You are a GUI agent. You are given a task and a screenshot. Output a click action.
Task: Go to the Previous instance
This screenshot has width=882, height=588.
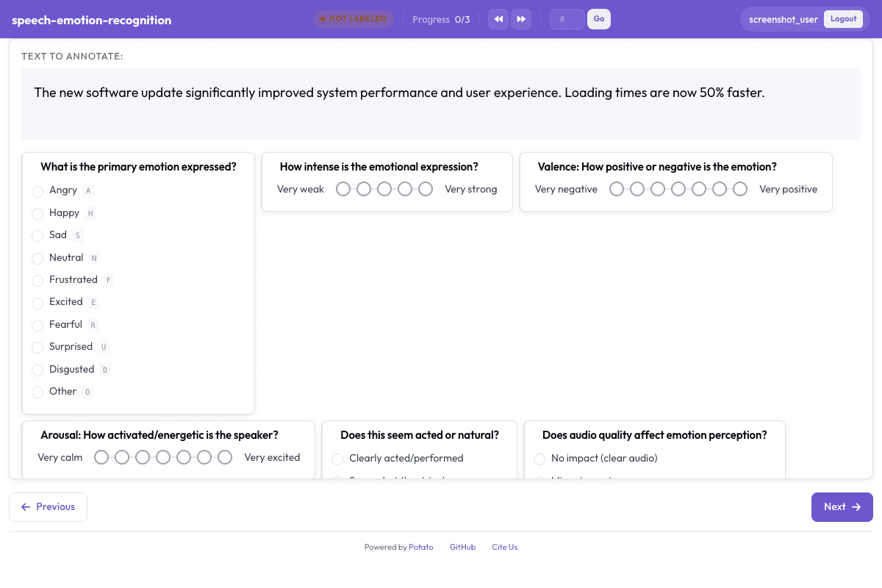click(48, 507)
